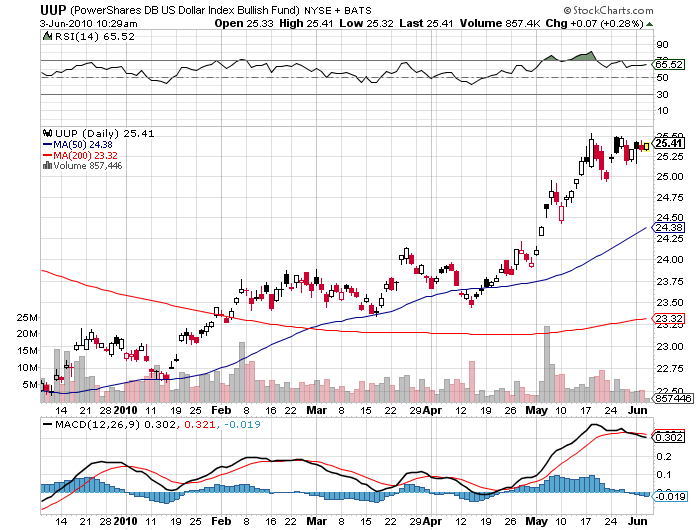The height and width of the screenshot is (530, 700).
Task: Click the Low 25.32 value in header
Action: pos(366,23)
